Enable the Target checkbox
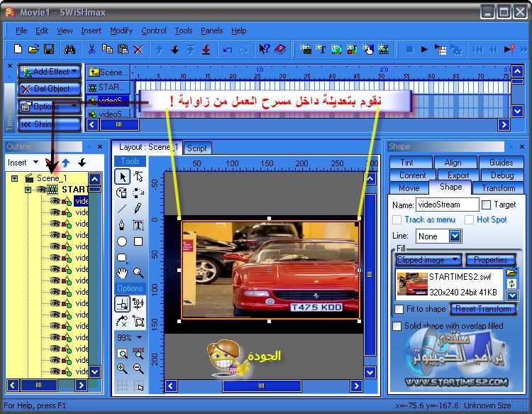Viewport: 532px width, 414px height. [486, 205]
